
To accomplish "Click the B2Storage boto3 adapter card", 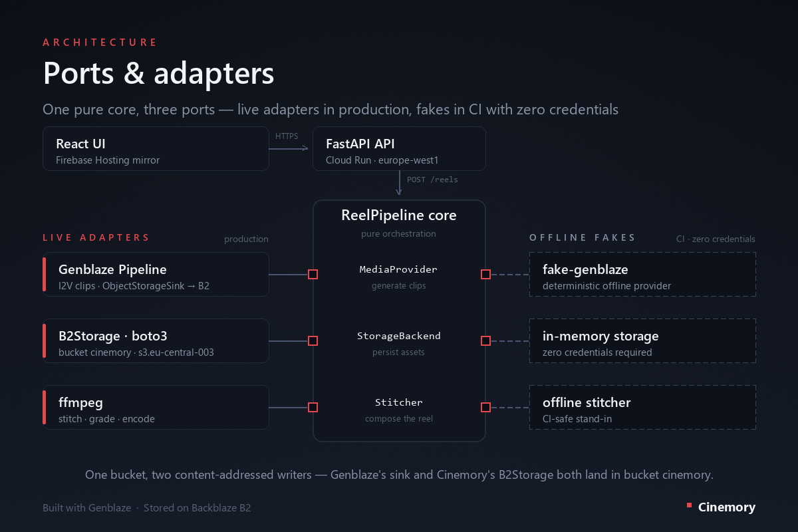I will [x=156, y=340].
